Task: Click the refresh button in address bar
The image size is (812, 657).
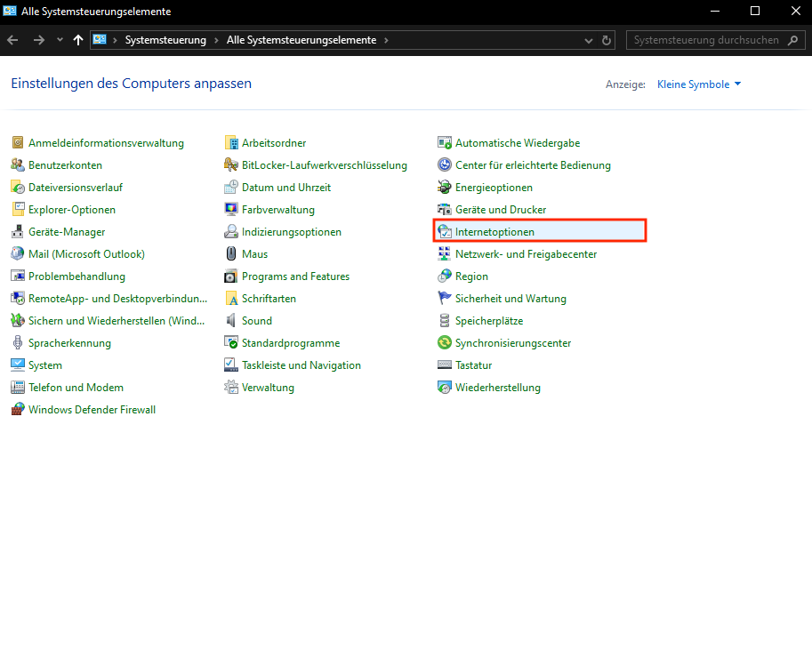Action: pyautogui.click(x=607, y=41)
